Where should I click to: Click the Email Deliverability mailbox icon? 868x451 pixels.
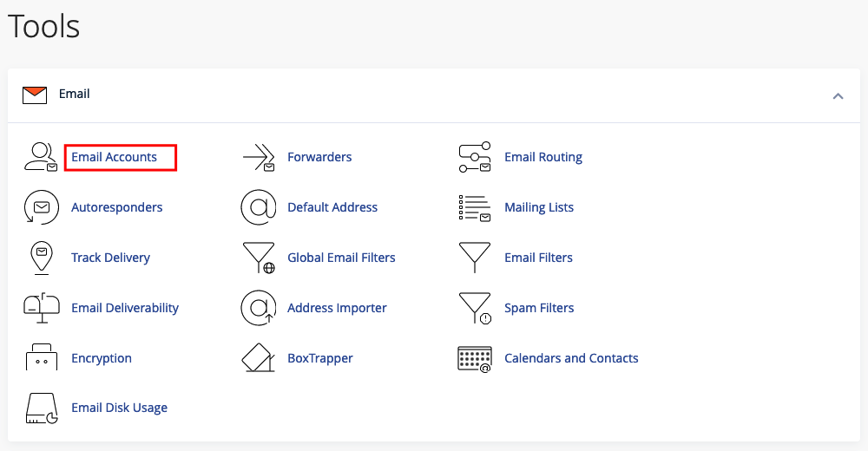pos(40,308)
